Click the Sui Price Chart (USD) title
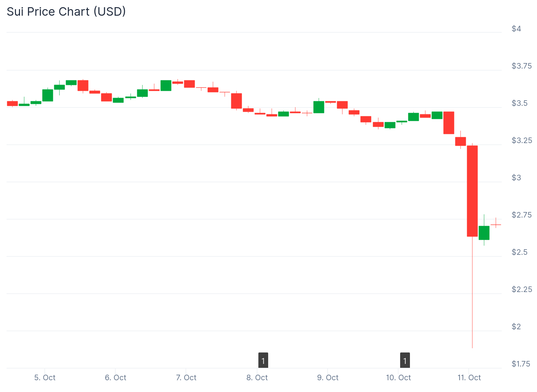Viewport: 537px width, 392px height. (x=66, y=12)
